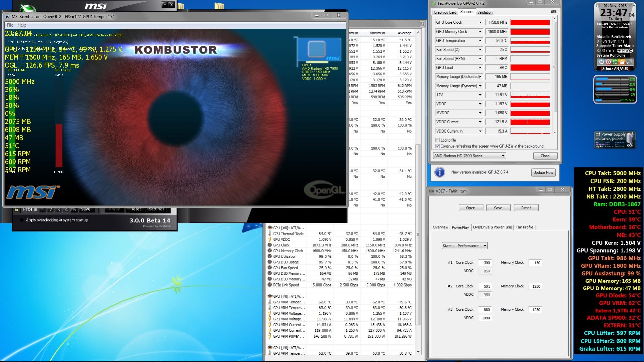Select HighPerf power plan in Power Supply gadget
644x362 pixels.
point(600,146)
